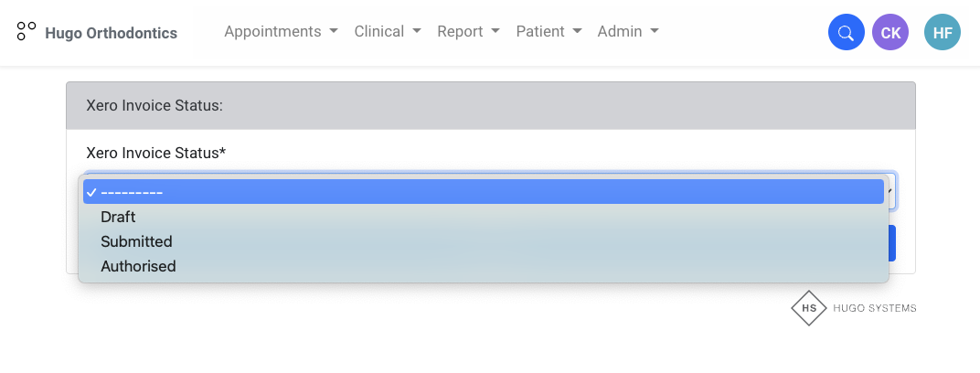980x373 pixels.
Task: Click the grey Xero Invoice Status header
Action: (490, 105)
